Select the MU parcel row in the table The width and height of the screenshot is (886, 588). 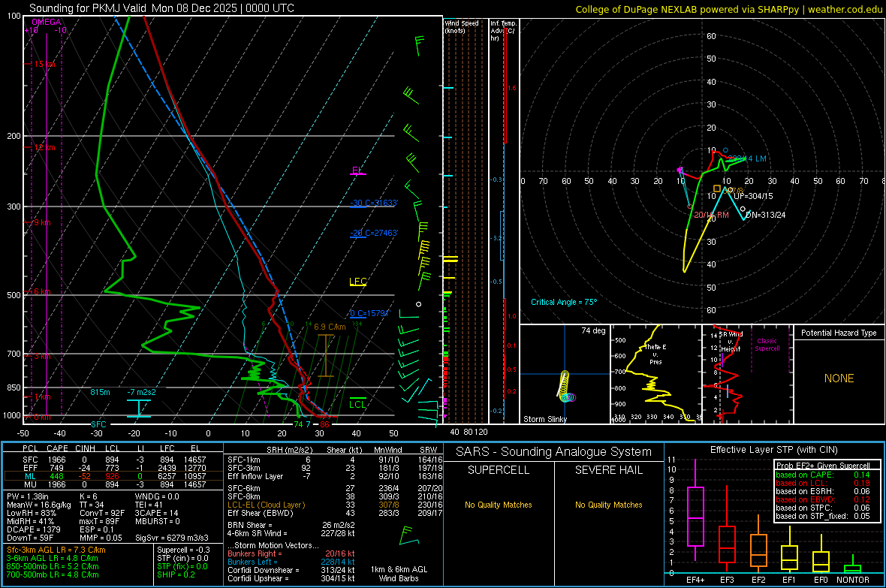point(115,484)
